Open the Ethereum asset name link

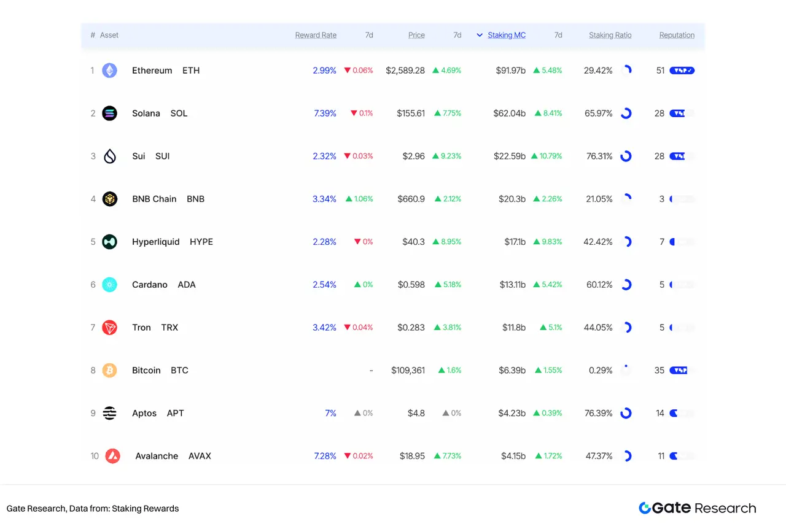pos(152,71)
